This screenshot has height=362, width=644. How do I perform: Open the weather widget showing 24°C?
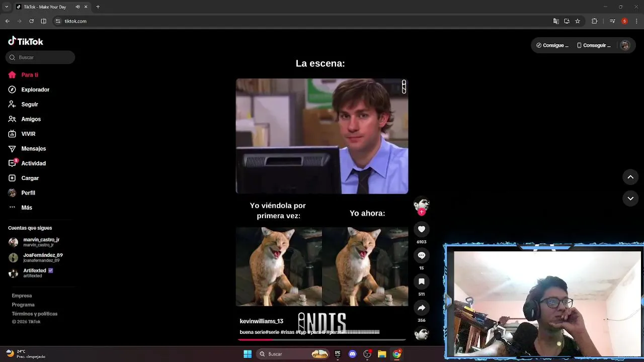[26, 354]
